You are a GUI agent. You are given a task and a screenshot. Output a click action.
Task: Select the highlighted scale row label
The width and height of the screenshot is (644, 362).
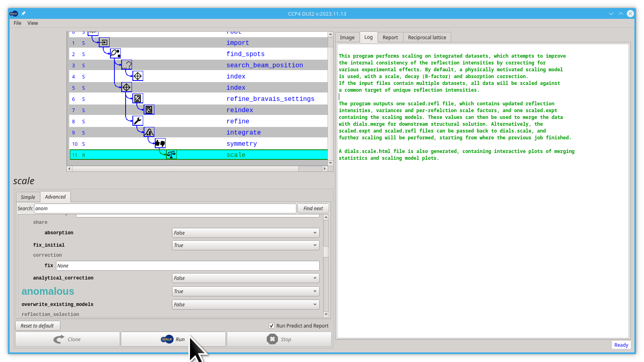[236, 155]
